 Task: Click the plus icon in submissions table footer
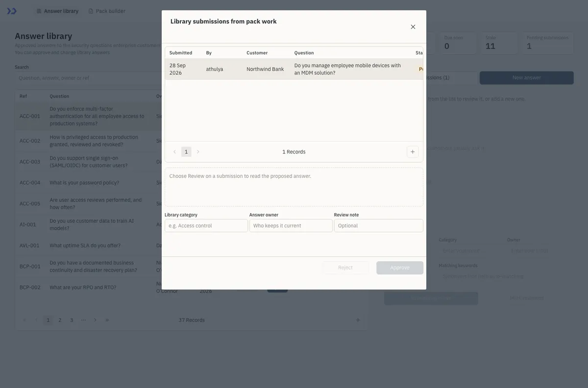(413, 152)
